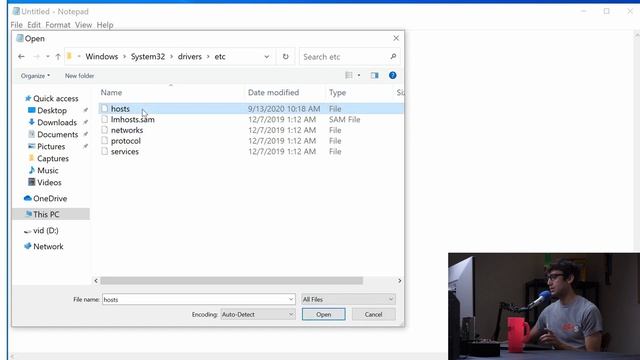This screenshot has width=640, height=360.
Task: Click the networks file icon
Action: (104, 130)
